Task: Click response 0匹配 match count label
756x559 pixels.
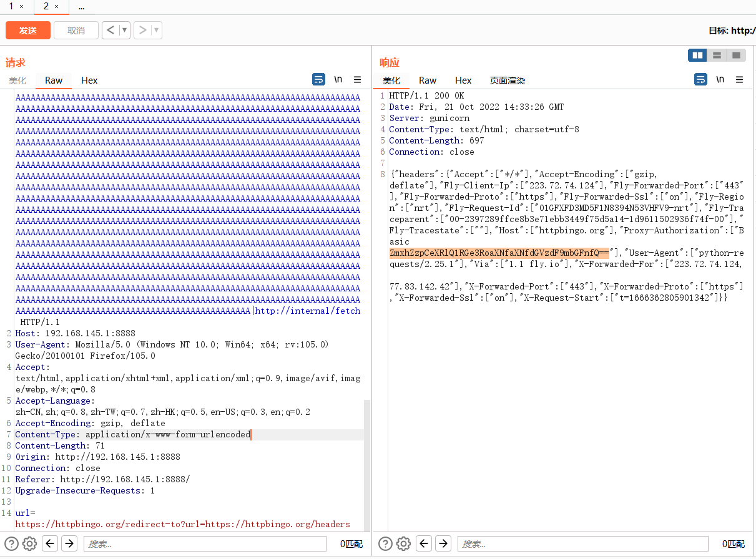Action: click(734, 544)
